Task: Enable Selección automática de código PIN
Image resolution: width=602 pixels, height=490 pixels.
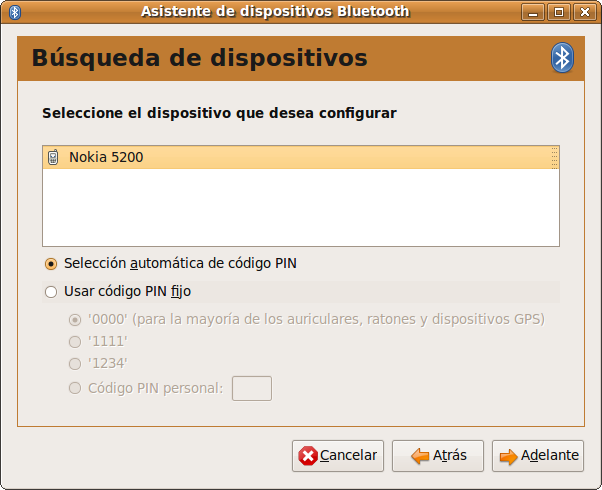Action: point(52,264)
